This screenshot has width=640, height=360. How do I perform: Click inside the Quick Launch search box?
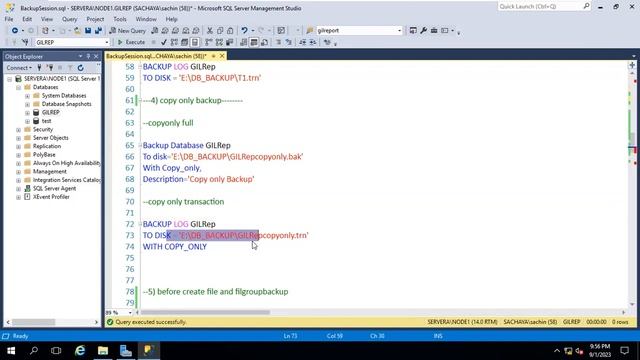pyautogui.click(x=540, y=7)
